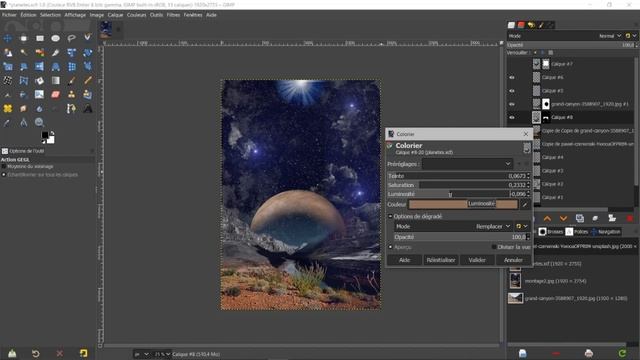Image resolution: width=640 pixels, height=360 pixels.
Task: Open the zoom percentage dropdown in status bar
Action: coord(162,354)
